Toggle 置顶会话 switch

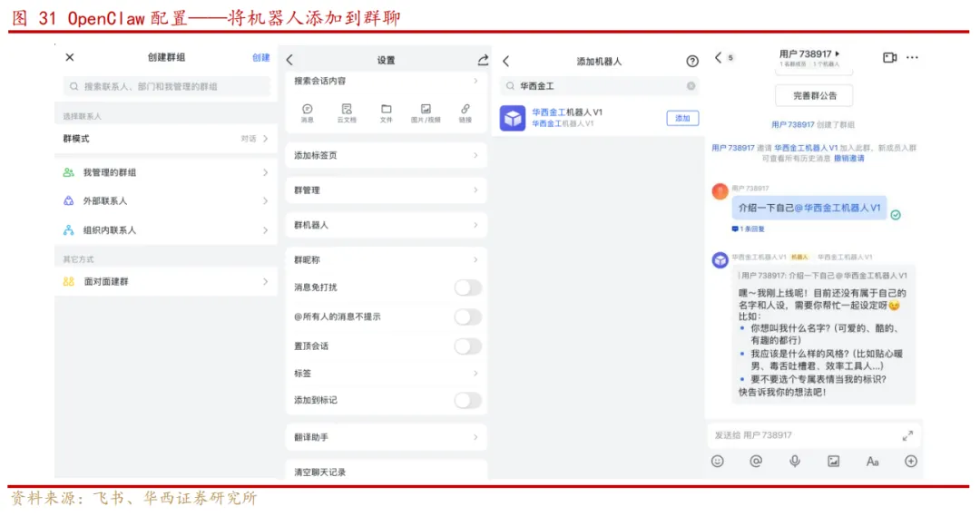coord(468,346)
